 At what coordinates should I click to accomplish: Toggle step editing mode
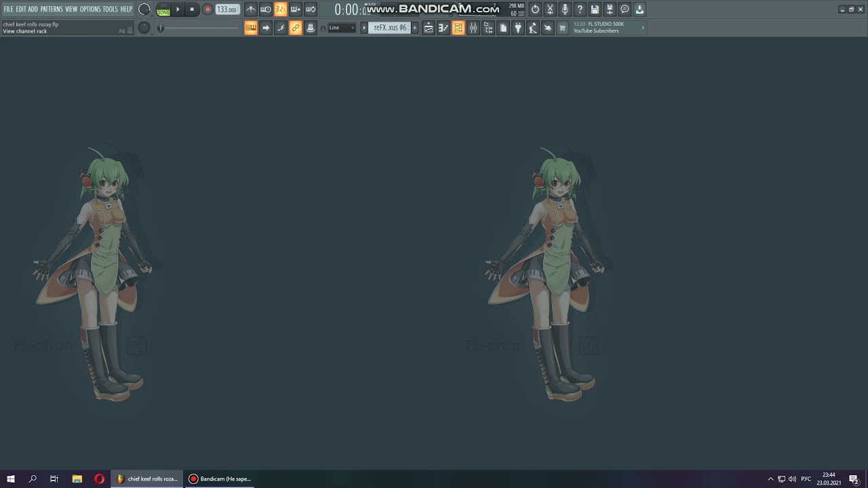pyautogui.click(x=281, y=28)
